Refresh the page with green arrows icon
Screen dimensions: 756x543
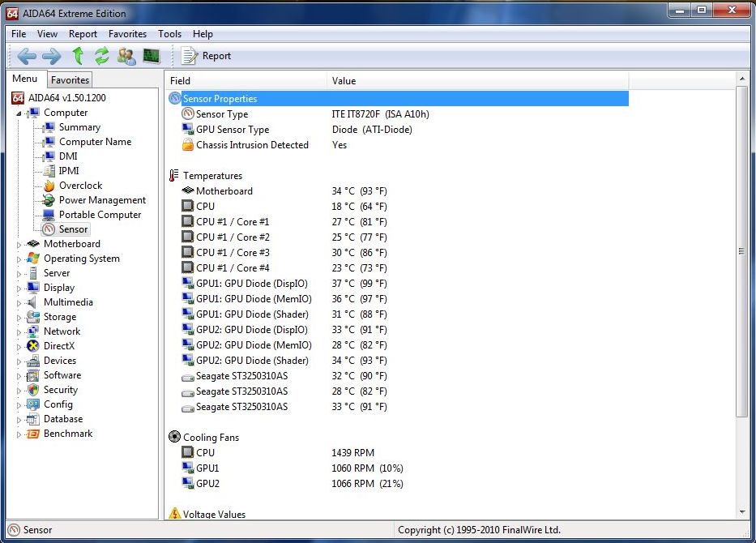[102, 56]
